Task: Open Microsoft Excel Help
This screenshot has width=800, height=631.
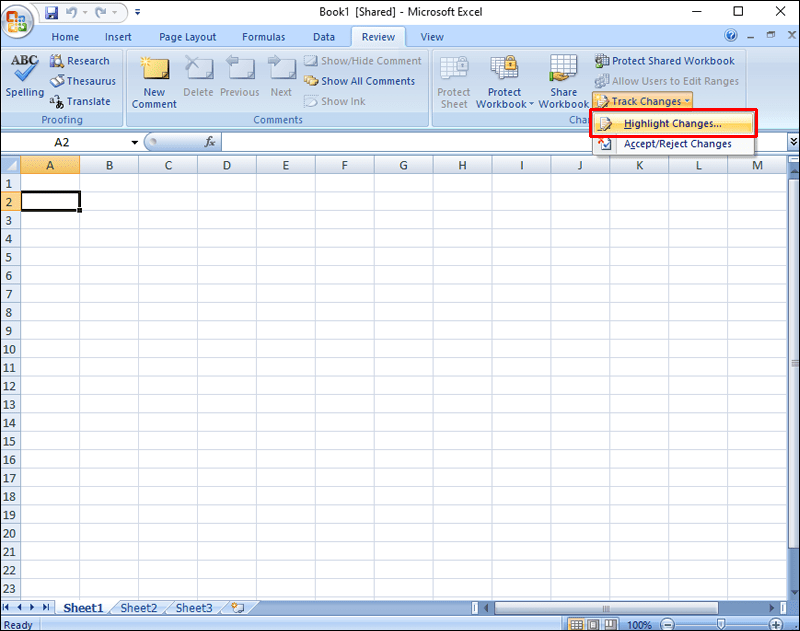Action: (731, 35)
